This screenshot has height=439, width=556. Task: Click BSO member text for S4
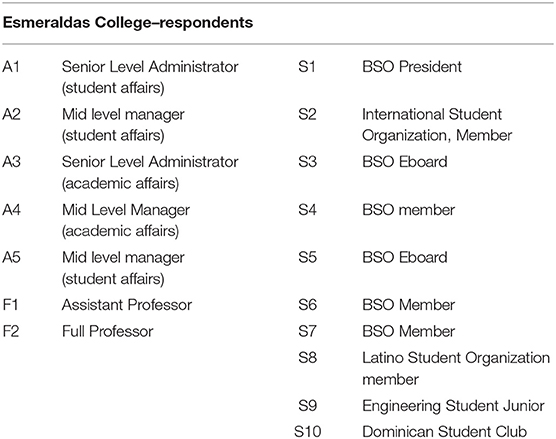coord(408,210)
